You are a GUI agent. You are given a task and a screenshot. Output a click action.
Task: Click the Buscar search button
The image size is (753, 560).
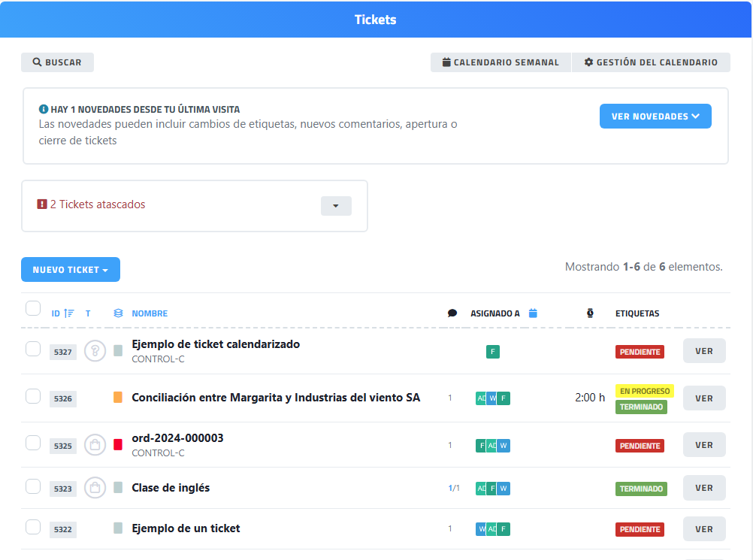57,62
